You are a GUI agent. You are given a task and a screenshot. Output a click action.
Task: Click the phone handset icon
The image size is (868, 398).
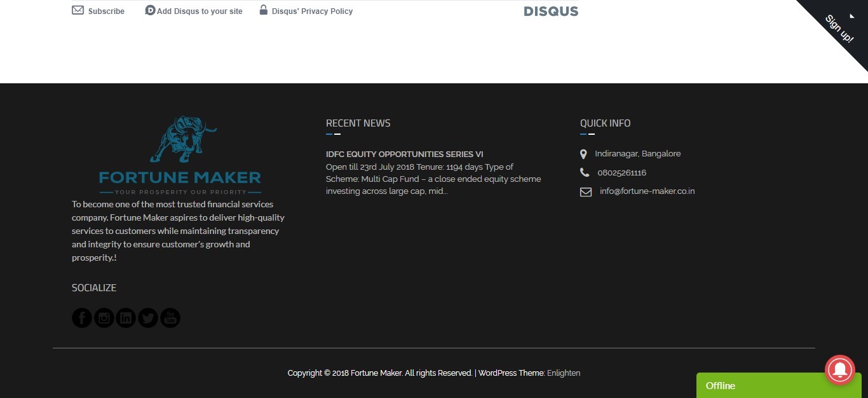[585, 172]
